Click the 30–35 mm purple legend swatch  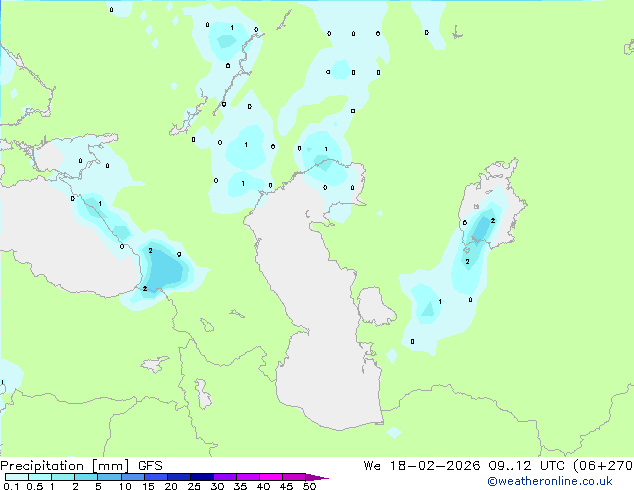225,477
